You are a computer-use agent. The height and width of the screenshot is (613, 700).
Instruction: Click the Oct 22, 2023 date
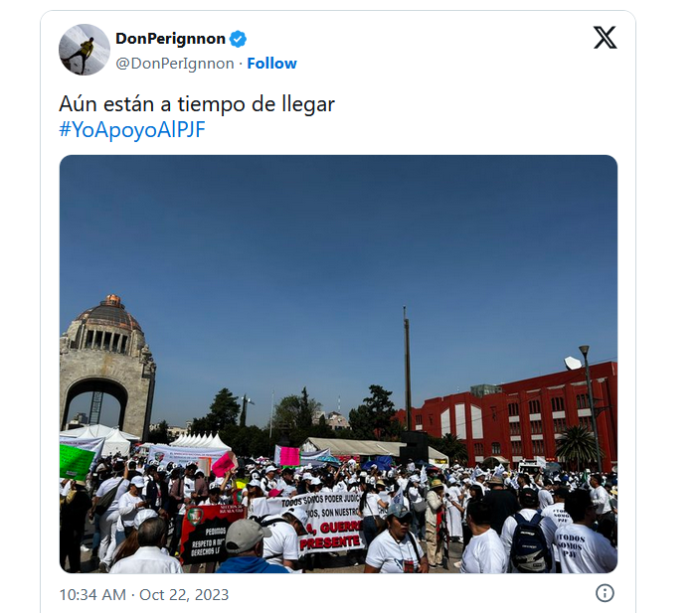coord(184,595)
